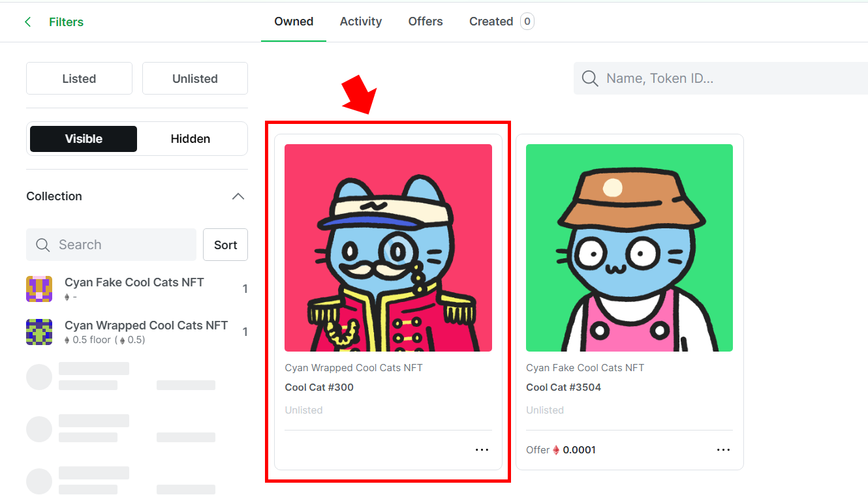Filter by Unlisted status
868x499 pixels.
click(195, 78)
